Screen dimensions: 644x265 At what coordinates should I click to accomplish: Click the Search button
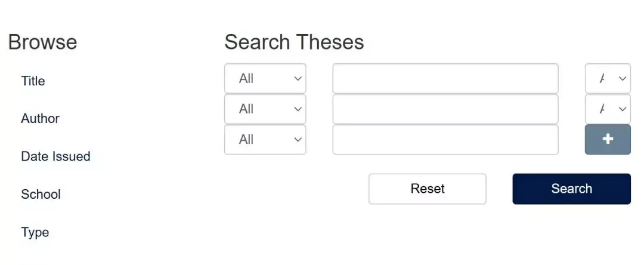tap(571, 189)
